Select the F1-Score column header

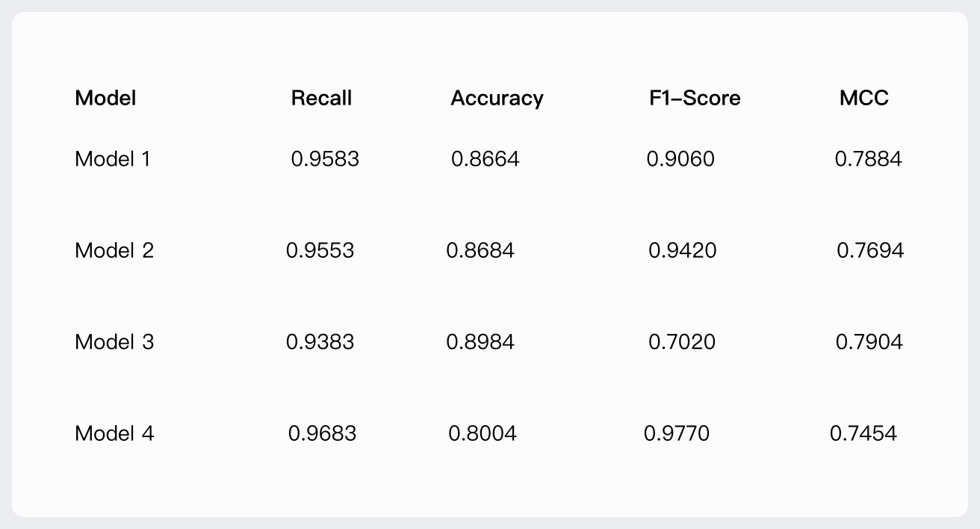(695, 98)
